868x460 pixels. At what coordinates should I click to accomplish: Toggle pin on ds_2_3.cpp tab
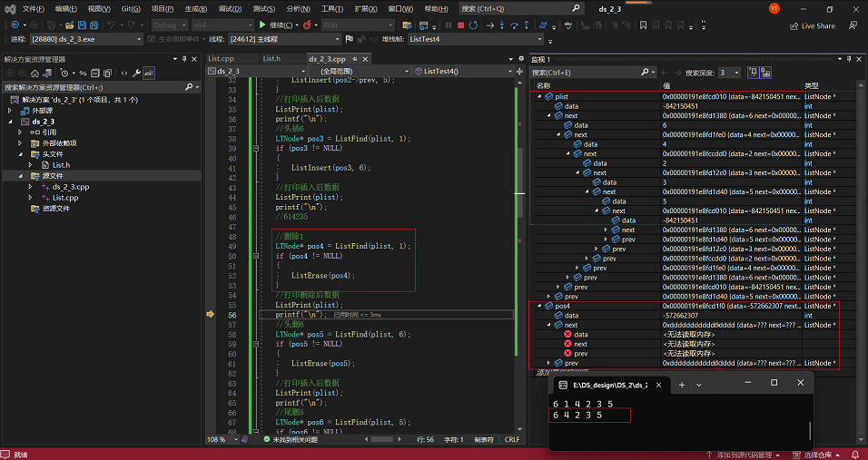(354, 59)
